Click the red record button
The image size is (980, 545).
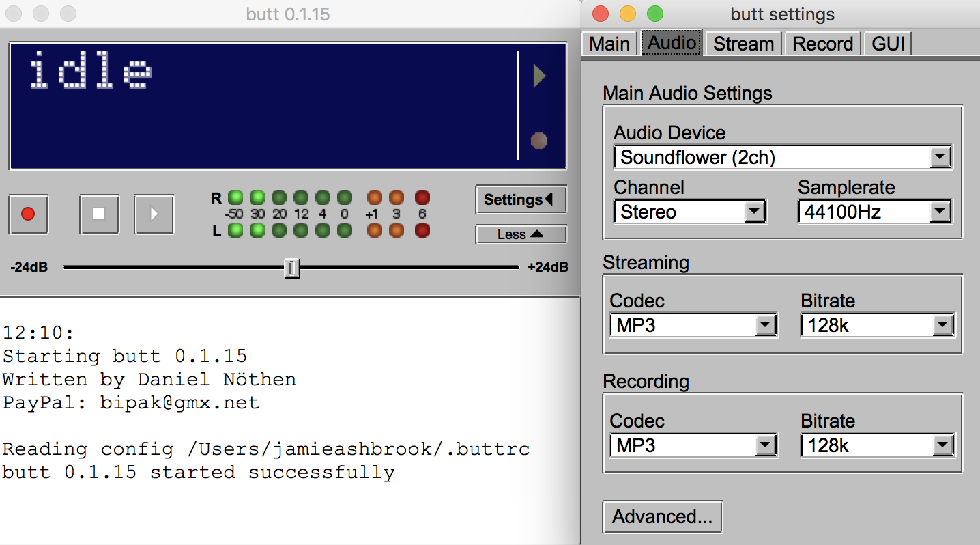pyautogui.click(x=28, y=214)
